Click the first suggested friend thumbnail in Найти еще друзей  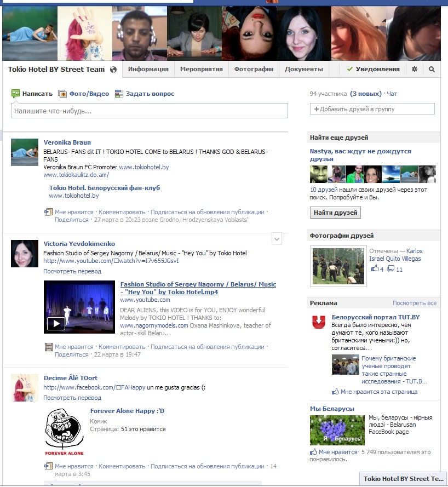(319, 174)
